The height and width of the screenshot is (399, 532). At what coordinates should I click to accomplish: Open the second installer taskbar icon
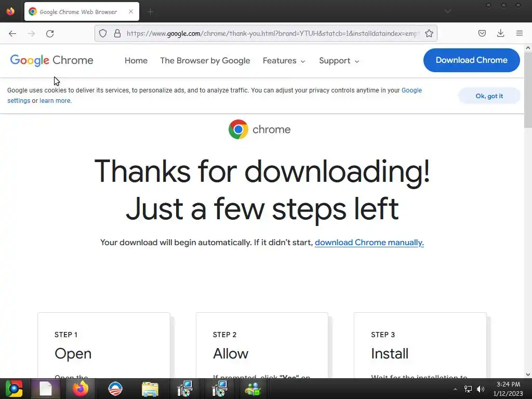coord(220,389)
